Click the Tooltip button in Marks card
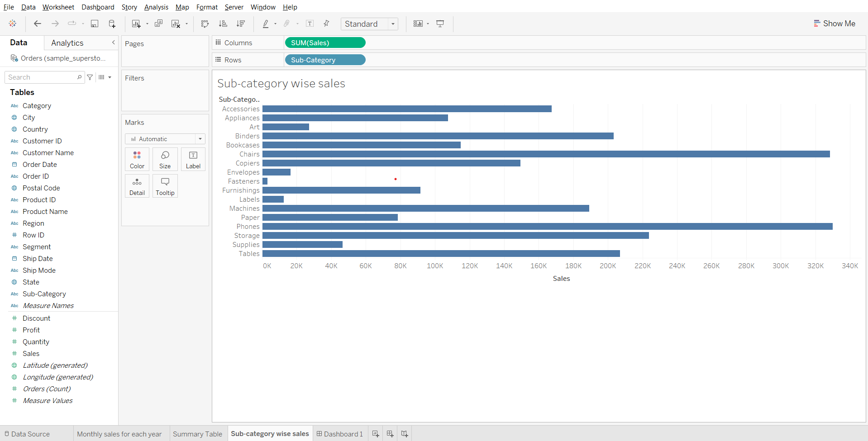This screenshot has width=868, height=441. tap(165, 186)
